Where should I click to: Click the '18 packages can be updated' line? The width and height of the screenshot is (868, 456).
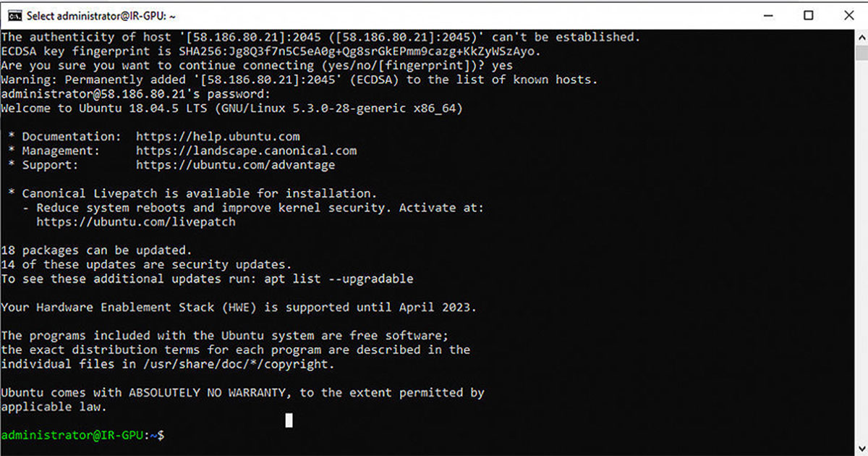(96, 250)
